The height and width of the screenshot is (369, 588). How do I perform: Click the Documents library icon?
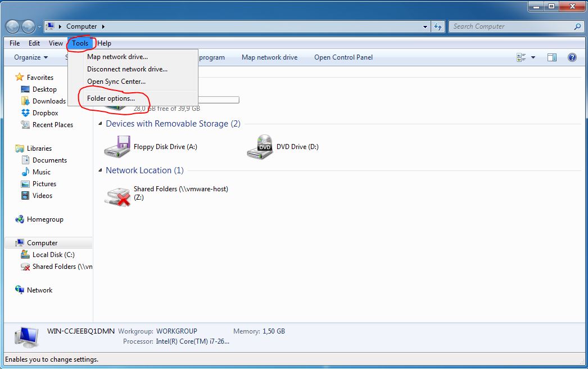(25, 160)
